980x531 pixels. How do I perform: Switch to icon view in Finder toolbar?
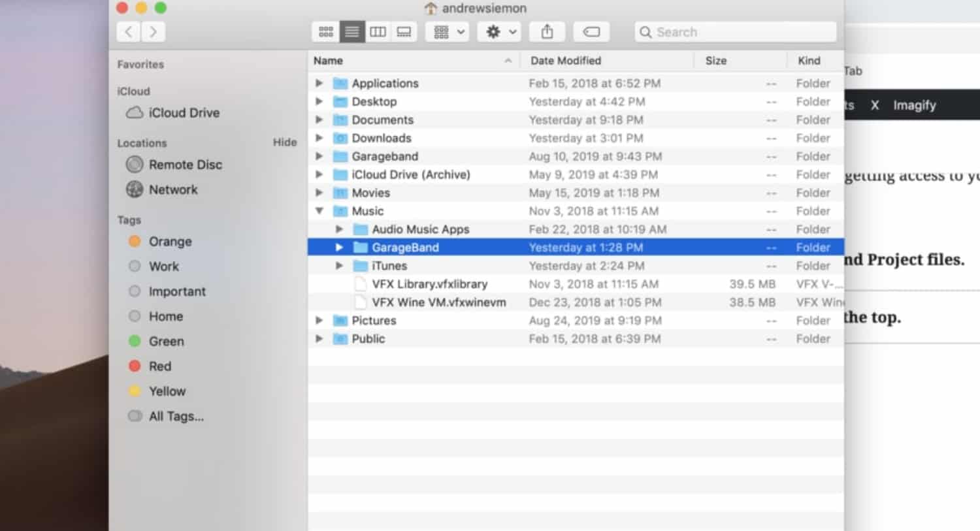[x=325, y=32]
